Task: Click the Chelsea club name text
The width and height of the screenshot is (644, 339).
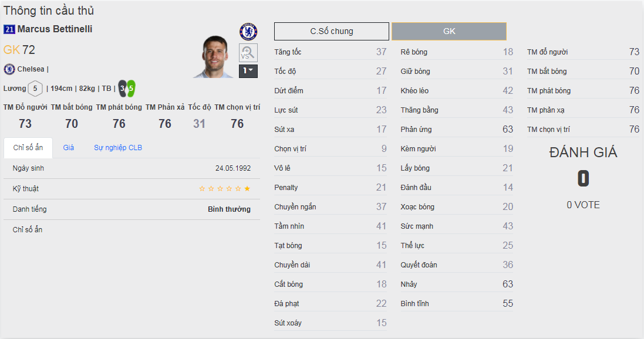Action: [31, 69]
